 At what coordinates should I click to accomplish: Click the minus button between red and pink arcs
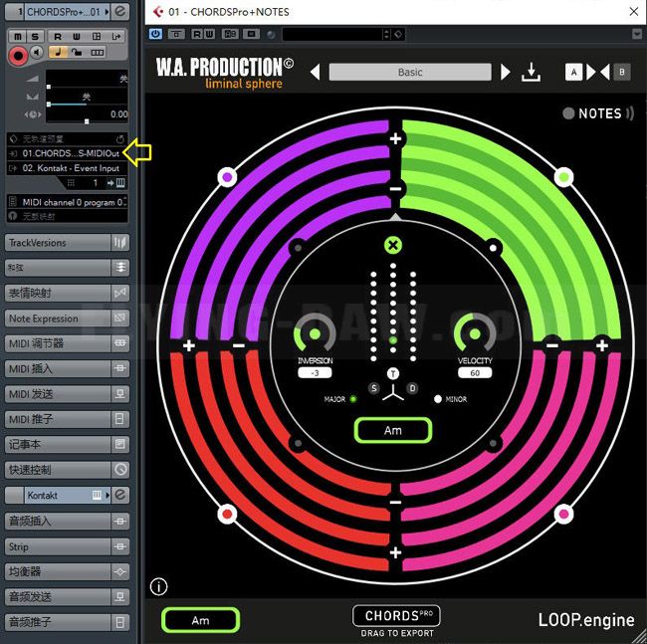coord(395,502)
